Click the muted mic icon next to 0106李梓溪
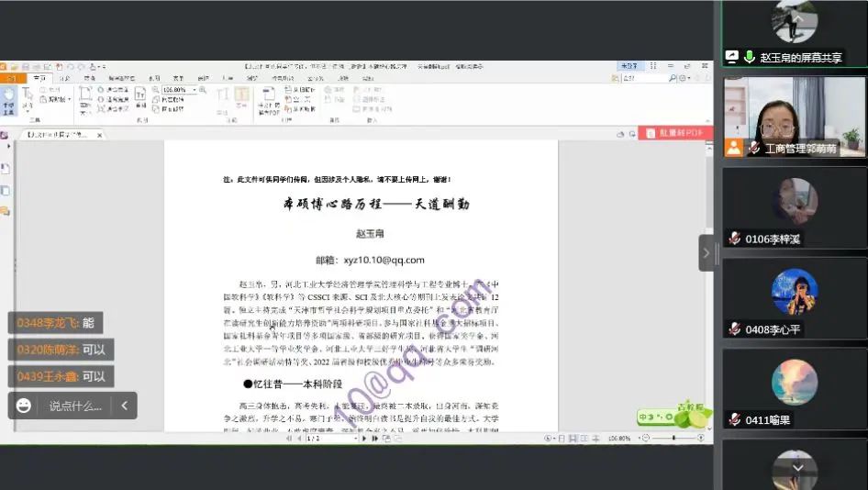This screenshot has width=868, height=490. (734, 239)
